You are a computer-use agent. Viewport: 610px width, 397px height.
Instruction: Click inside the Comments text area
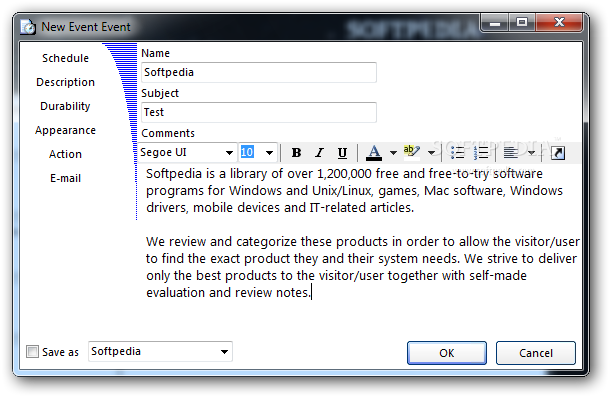(x=360, y=249)
